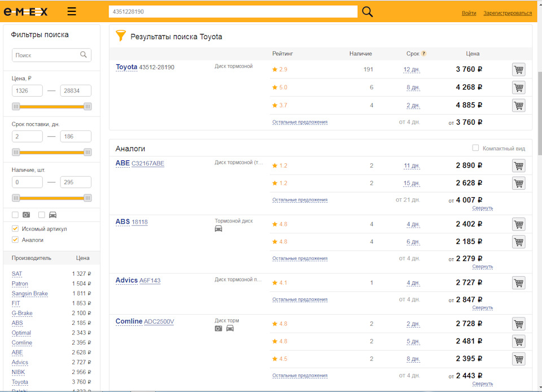
Task: Collapse Advics offers via Свернуть
Action: [x=483, y=307]
